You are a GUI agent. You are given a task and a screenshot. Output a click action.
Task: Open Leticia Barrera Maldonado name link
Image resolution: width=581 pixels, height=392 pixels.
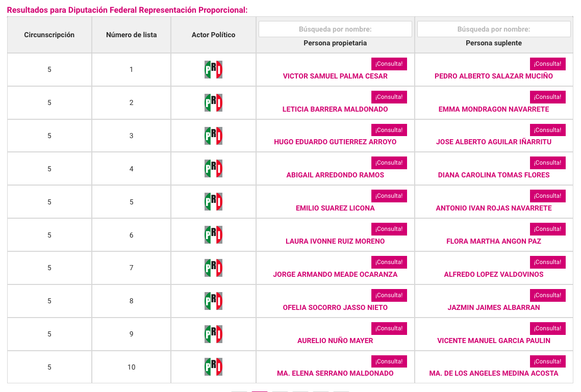coord(335,109)
